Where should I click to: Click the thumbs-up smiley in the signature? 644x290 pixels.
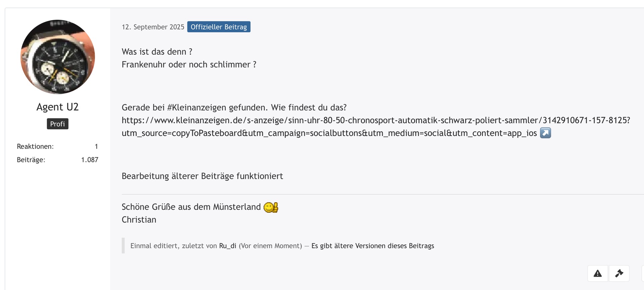coord(271,207)
